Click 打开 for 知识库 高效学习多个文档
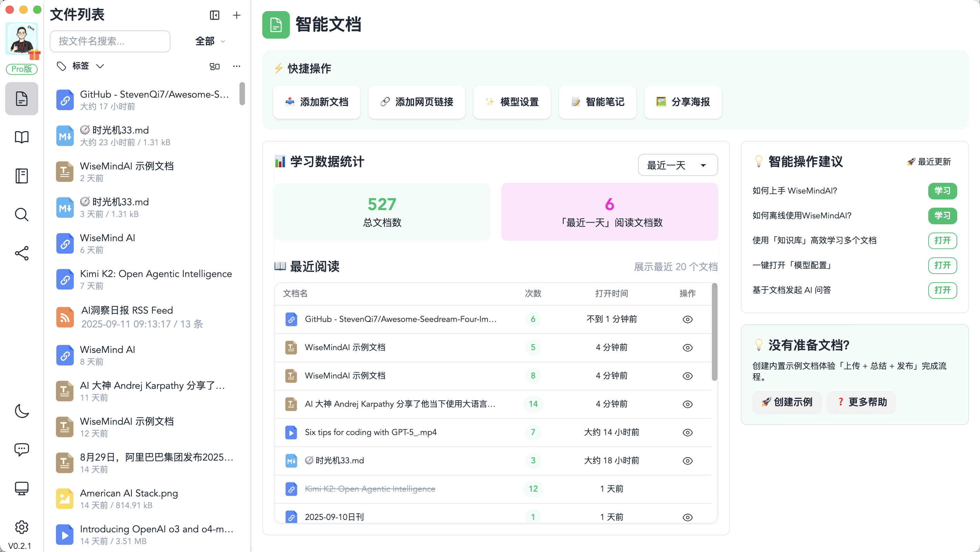 (942, 240)
